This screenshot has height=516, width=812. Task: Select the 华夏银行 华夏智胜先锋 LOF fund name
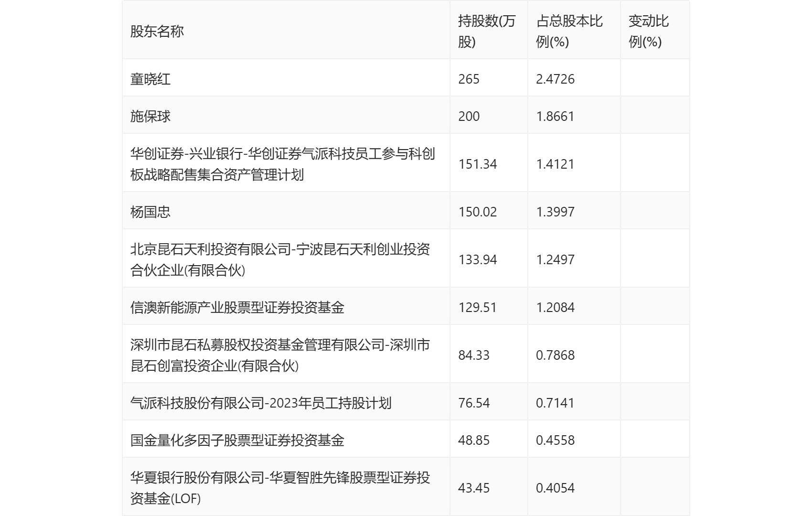click(x=280, y=488)
